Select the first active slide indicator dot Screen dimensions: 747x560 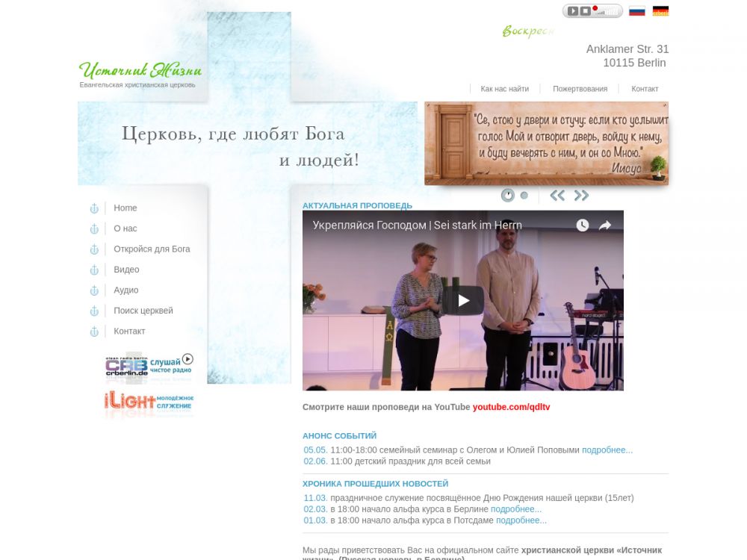coord(508,196)
